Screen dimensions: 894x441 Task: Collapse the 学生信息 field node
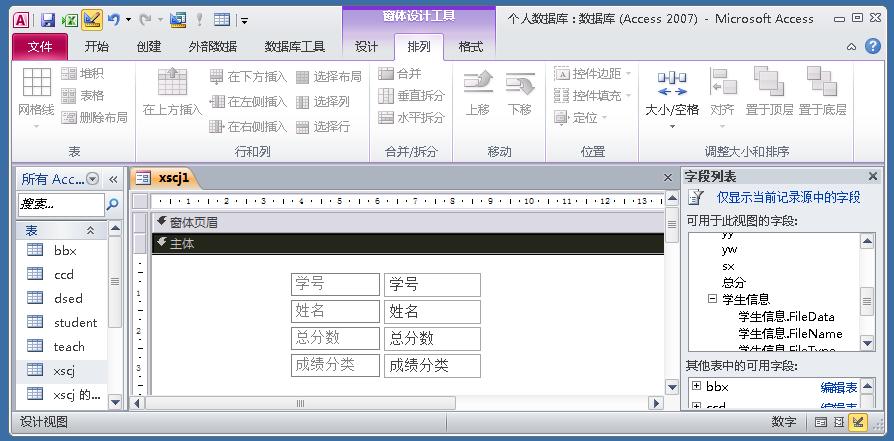click(x=712, y=298)
